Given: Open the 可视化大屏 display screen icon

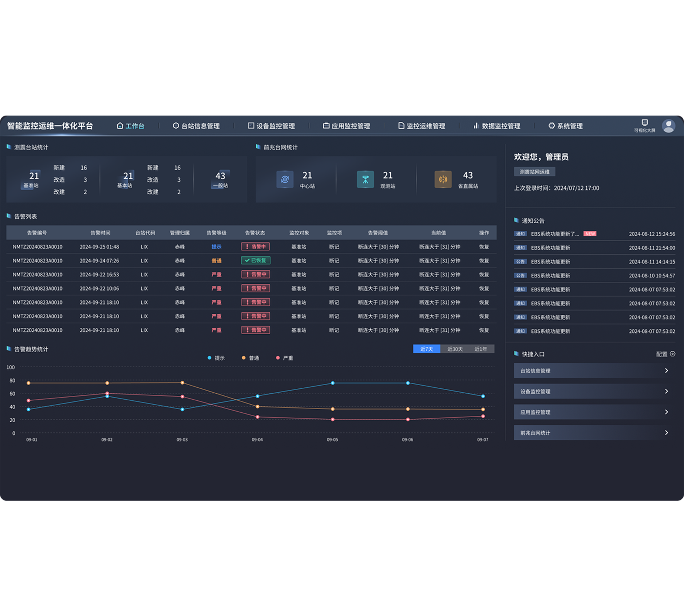Looking at the screenshot, I should tap(645, 123).
